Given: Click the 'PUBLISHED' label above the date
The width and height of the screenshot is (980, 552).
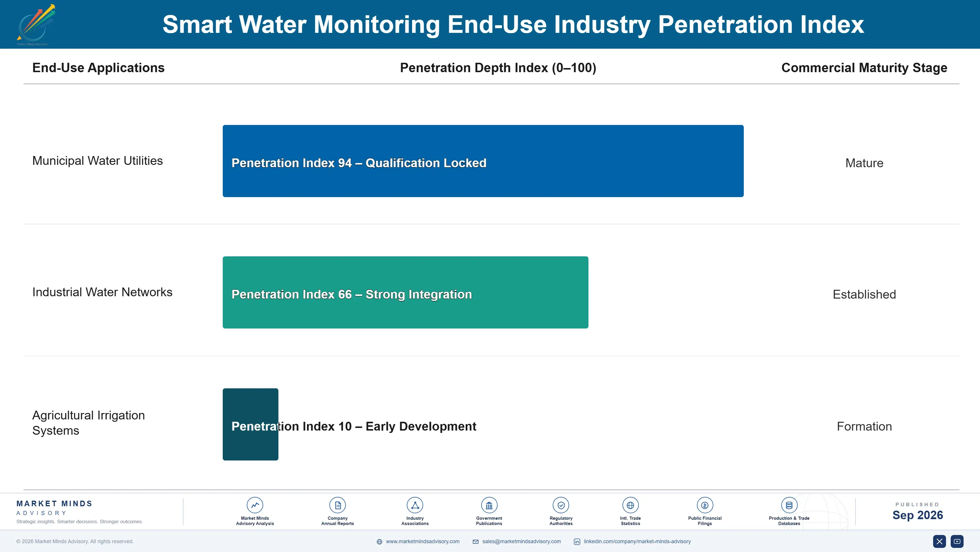Looking at the screenshot, I should coord(917,504).
